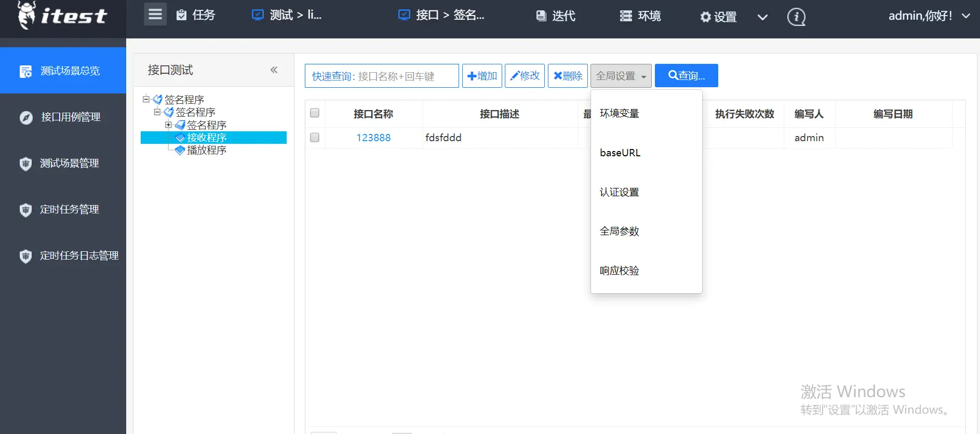Click the 快速查询 search input field
The height and width of the screenshot is (434, 980).
coord(382,76)
